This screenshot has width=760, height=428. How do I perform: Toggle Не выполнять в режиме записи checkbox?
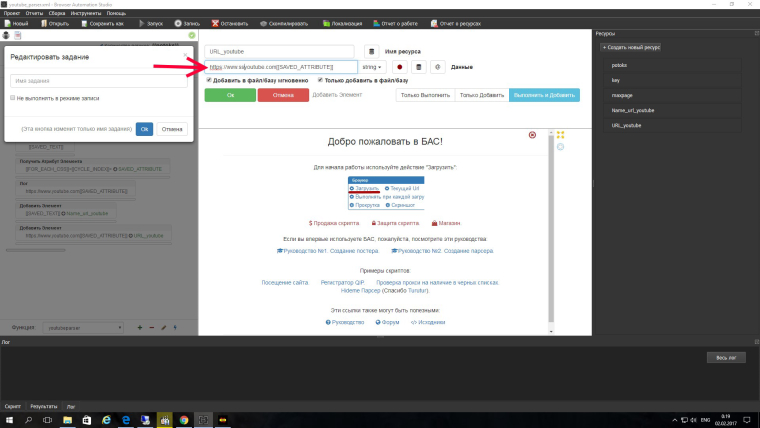tap(13, 98)
